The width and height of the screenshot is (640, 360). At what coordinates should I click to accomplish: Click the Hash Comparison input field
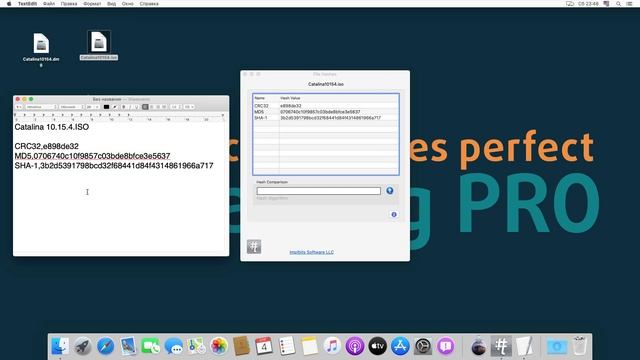point(318,191)
